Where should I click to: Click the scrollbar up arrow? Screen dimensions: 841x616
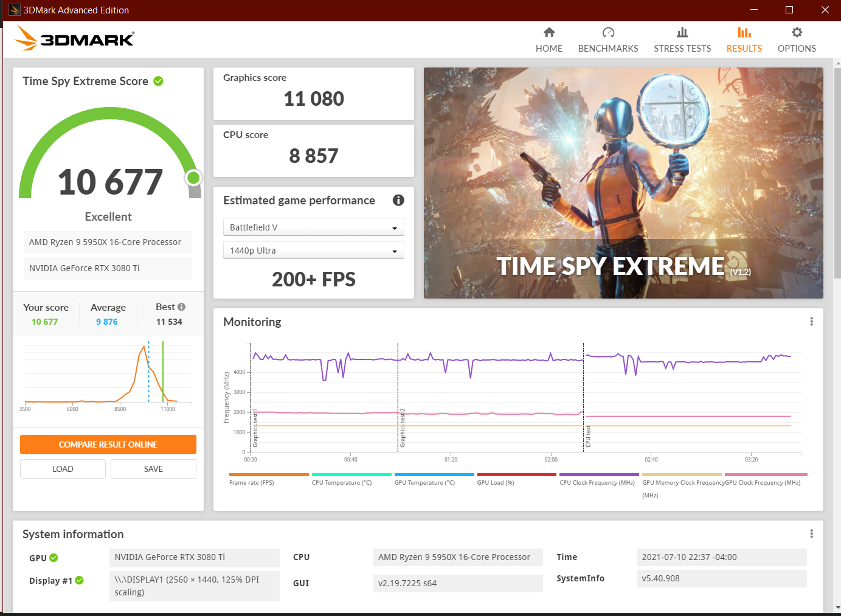coord(837,62)
